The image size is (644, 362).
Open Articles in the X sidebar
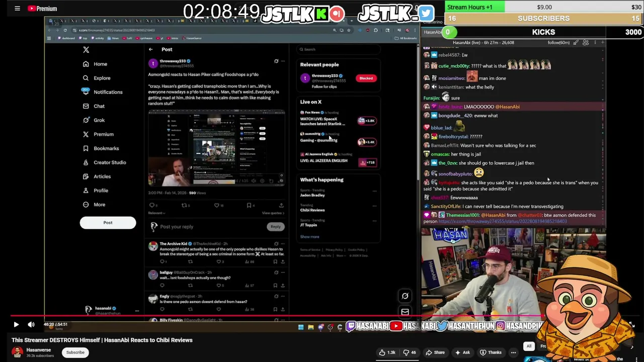tap(97, 176)
